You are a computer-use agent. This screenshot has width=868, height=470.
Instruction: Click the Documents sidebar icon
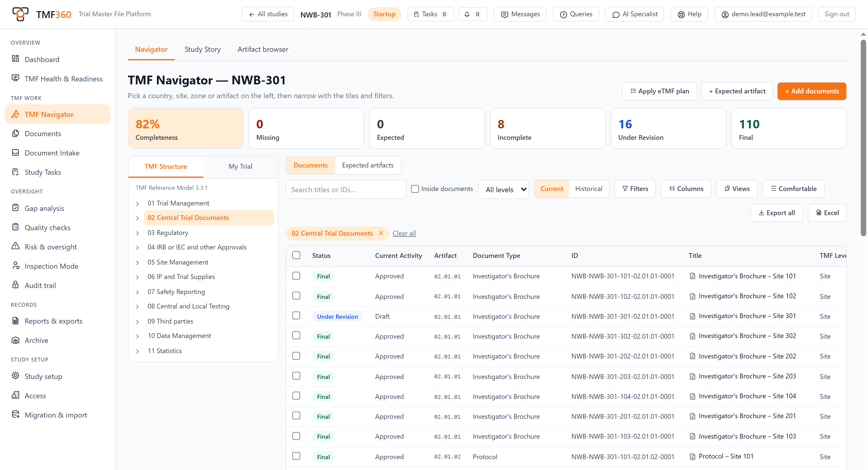pos(15,133)
